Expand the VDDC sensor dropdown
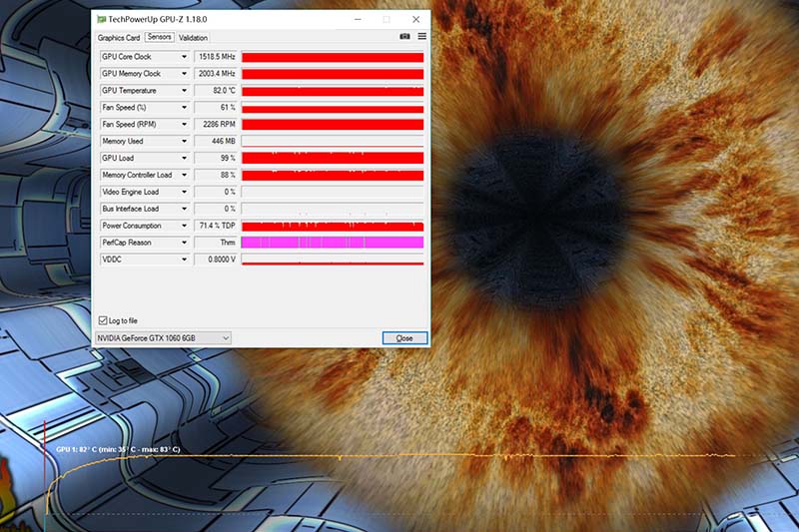 (x=184, y=260)
